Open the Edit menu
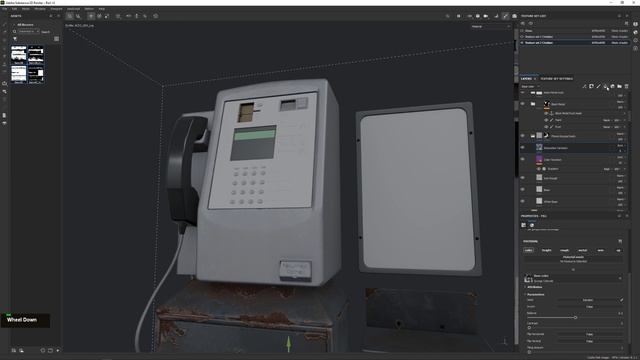The image size is (640, 360). [x=14, y=9]
